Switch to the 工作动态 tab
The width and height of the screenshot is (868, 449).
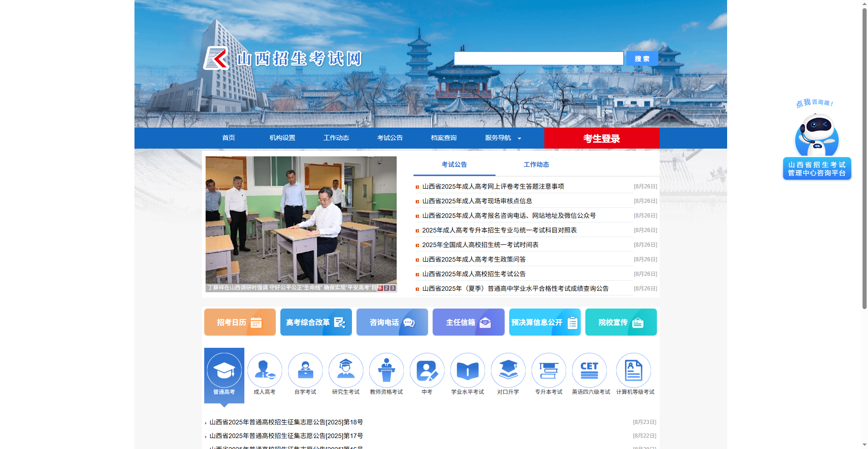pyautogui.click(x=536, y=165)
